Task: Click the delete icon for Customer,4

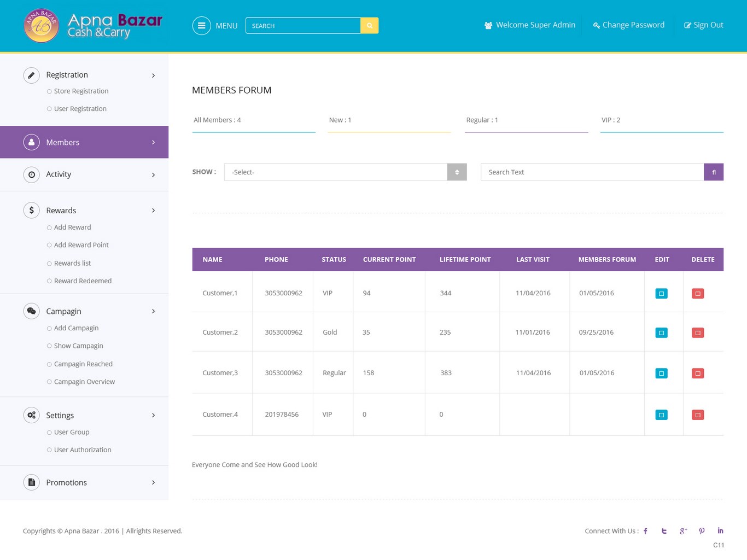Action: coord(697,415)
